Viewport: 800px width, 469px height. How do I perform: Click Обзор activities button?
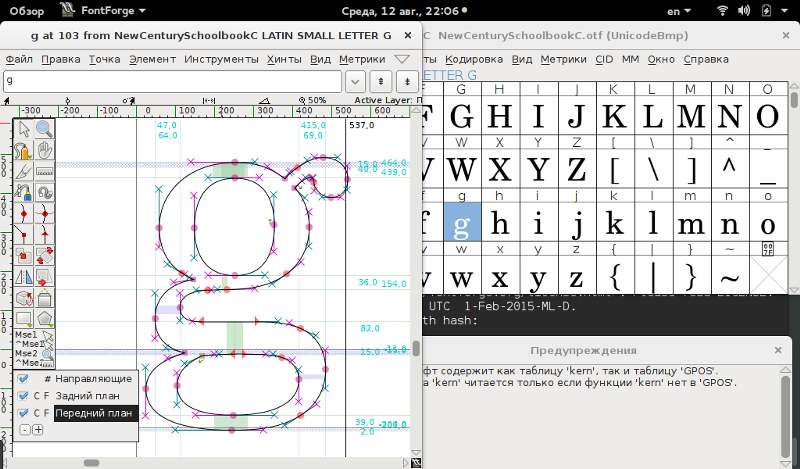tap(27, 11)
